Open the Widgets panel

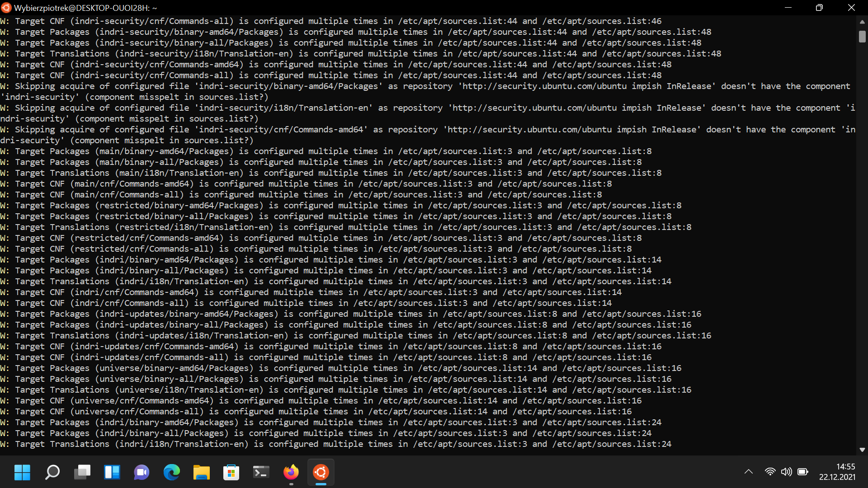[112, 472]
